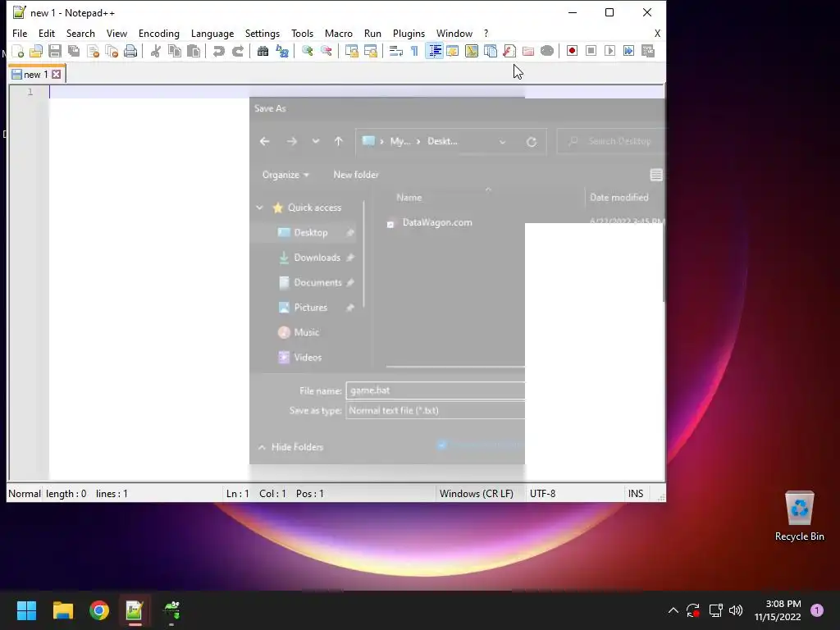
Task: Open the Settings menu
Action: point(262,33)
